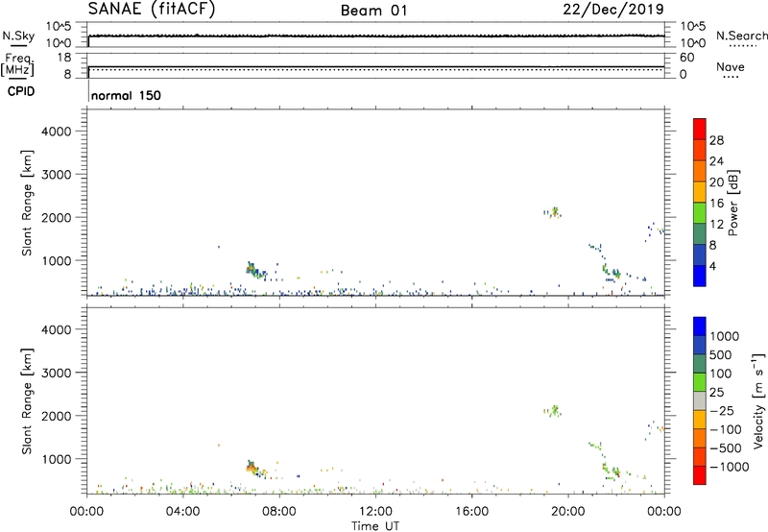Image resolution: width=768 pixels, height=532 pixels.
Task: Click the Time UT axis title
Action: pyautogui.click(x=375, y=526)
